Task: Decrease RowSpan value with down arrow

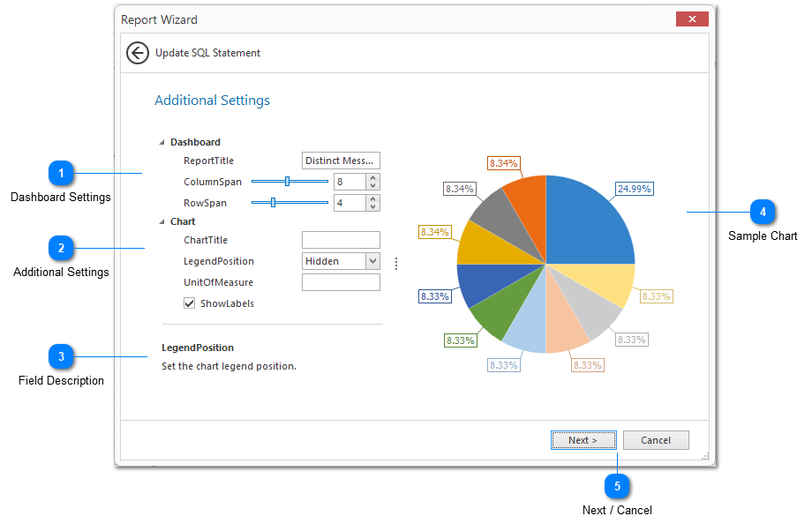Action: 373,207
